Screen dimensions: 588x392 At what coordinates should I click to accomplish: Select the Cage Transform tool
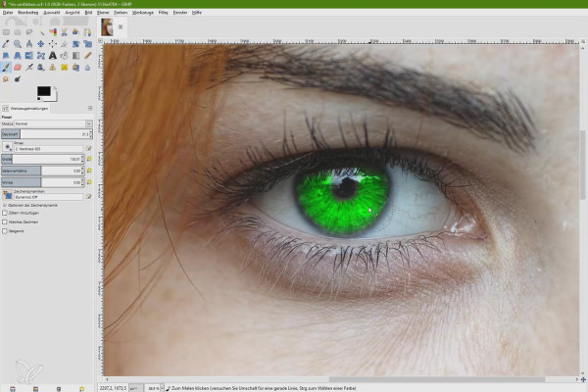coord(41,56)
